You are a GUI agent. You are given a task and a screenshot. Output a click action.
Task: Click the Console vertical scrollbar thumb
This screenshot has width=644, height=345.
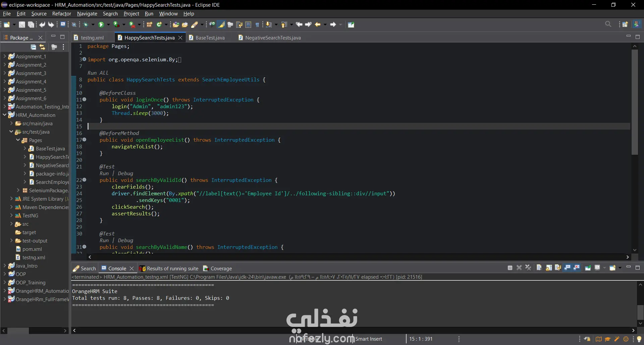tap(640, 313)
